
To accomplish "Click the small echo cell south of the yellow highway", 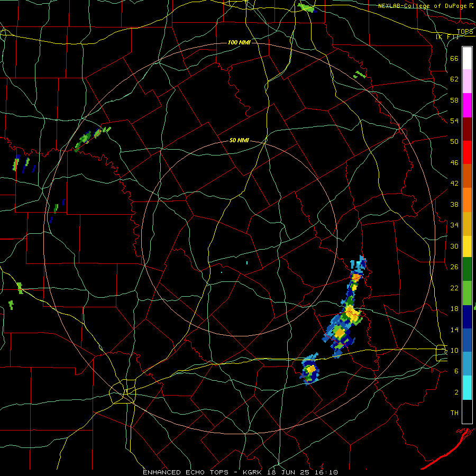I will [x=310, y=369].
